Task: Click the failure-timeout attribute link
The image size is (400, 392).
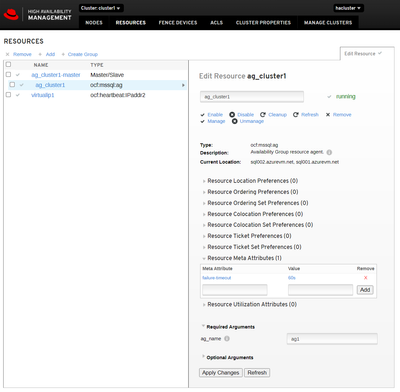Action: 217,278
